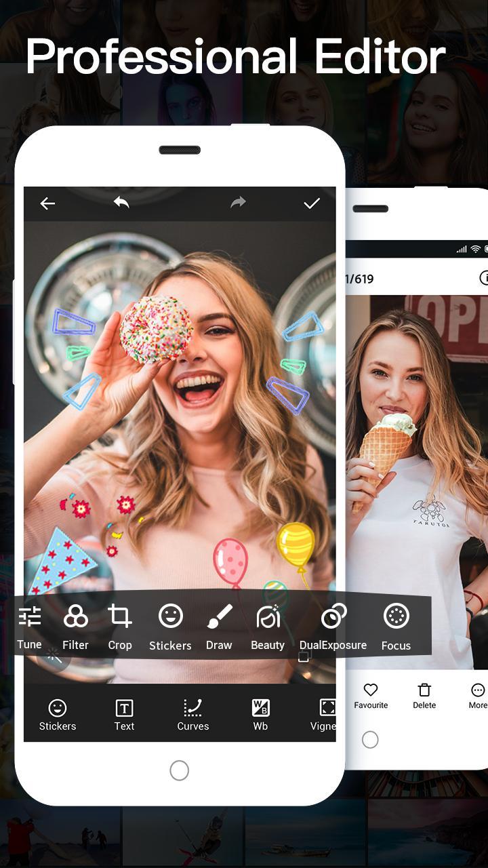Choose the DualExposure tool
488x868 pixels.
333,627
